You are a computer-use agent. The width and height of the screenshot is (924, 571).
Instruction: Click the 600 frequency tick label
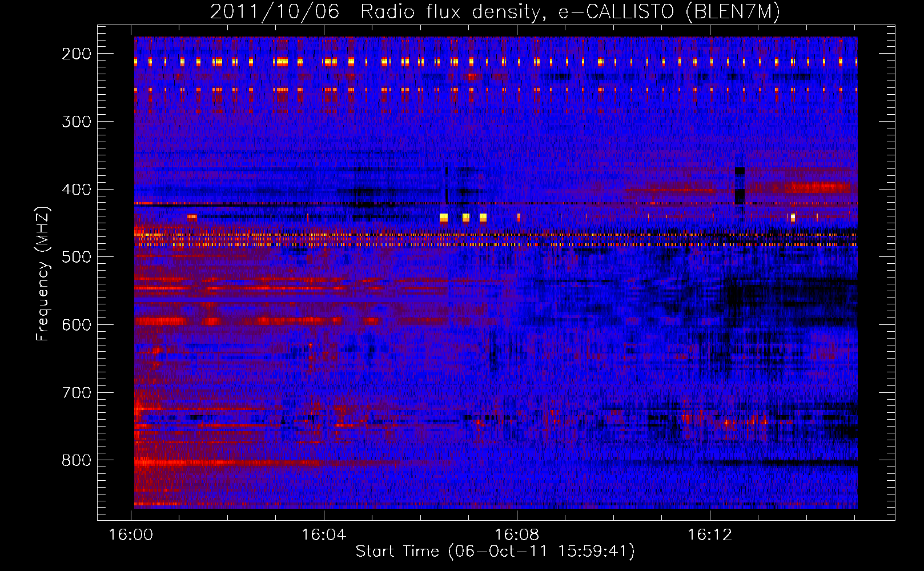[x=77, y=325]
